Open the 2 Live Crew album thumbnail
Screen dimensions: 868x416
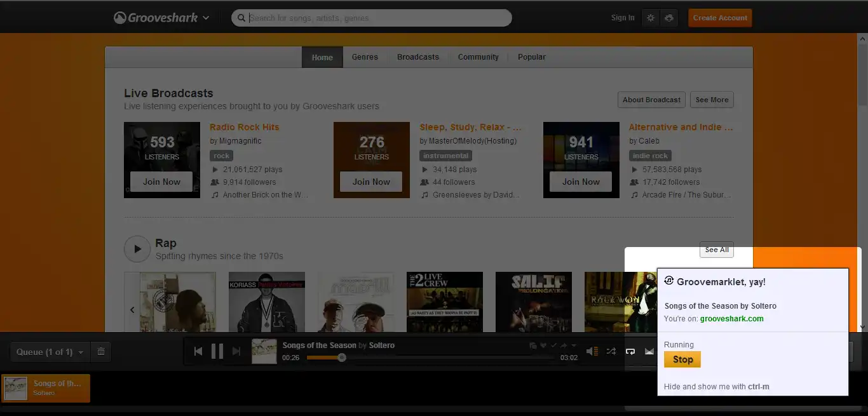tap(445, 302)
